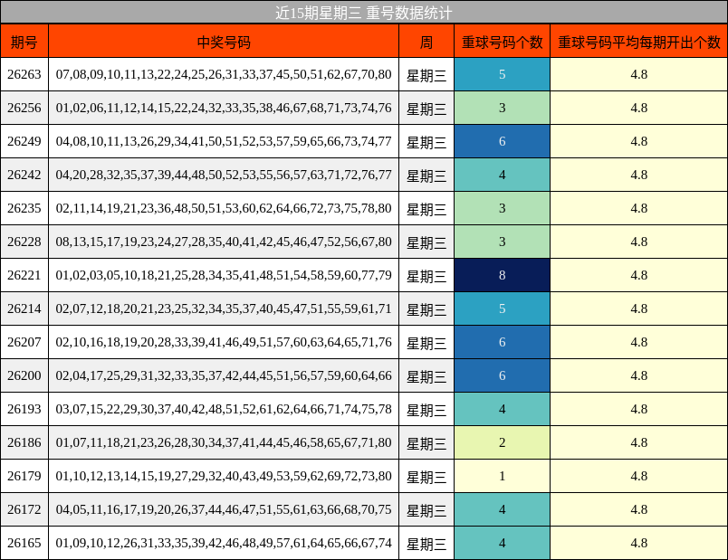Image resolution: width=728 pixels, height=560 pixels.
Task: Click winning numbers starting 01,09,10,12 for 26165
Action: point(224,543)
